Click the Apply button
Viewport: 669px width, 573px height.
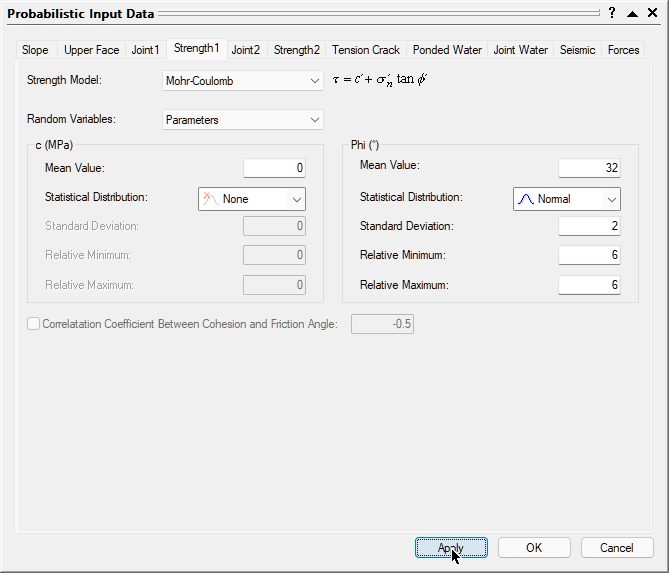[451, 547]
